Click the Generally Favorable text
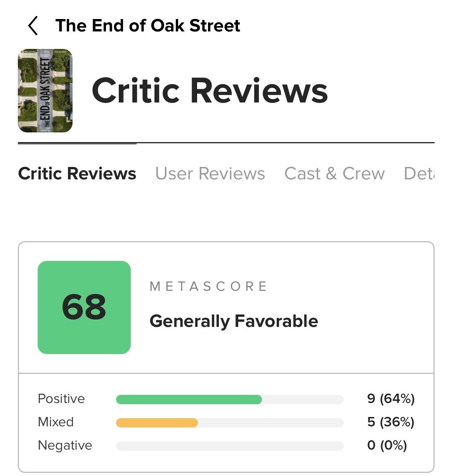 (x=234, y=321)
